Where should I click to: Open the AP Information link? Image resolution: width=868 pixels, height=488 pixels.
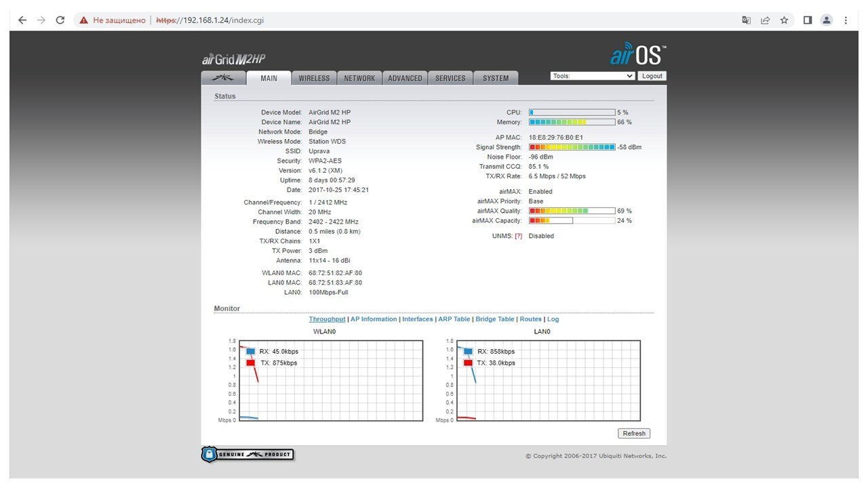pos(374,319)
